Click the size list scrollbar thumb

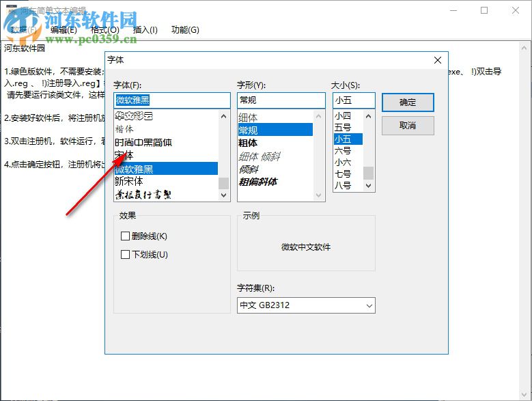coord(369,173)
